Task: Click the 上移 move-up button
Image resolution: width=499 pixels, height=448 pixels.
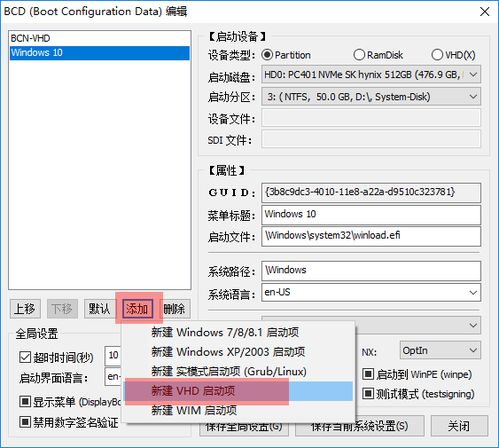Action: coord(25,309)
